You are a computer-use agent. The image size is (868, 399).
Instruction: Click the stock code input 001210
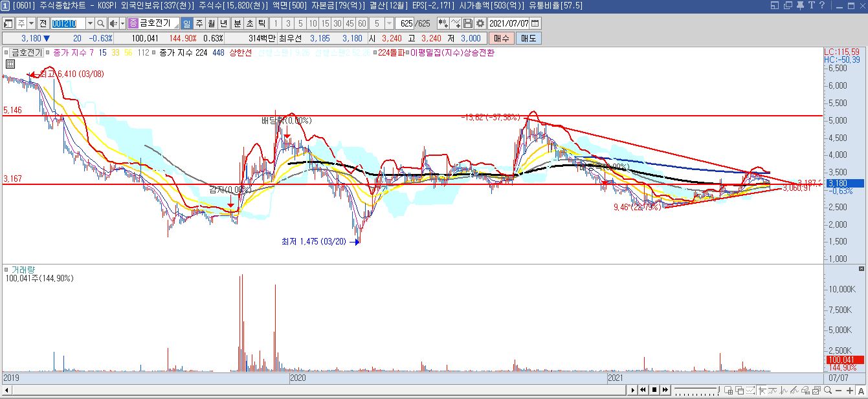pos(68,23)
